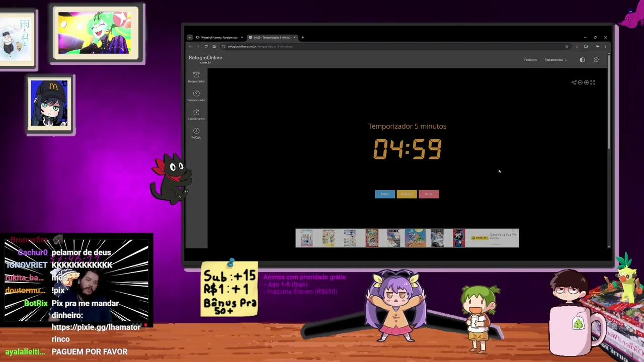Reload the current page

tap(206, 46)
